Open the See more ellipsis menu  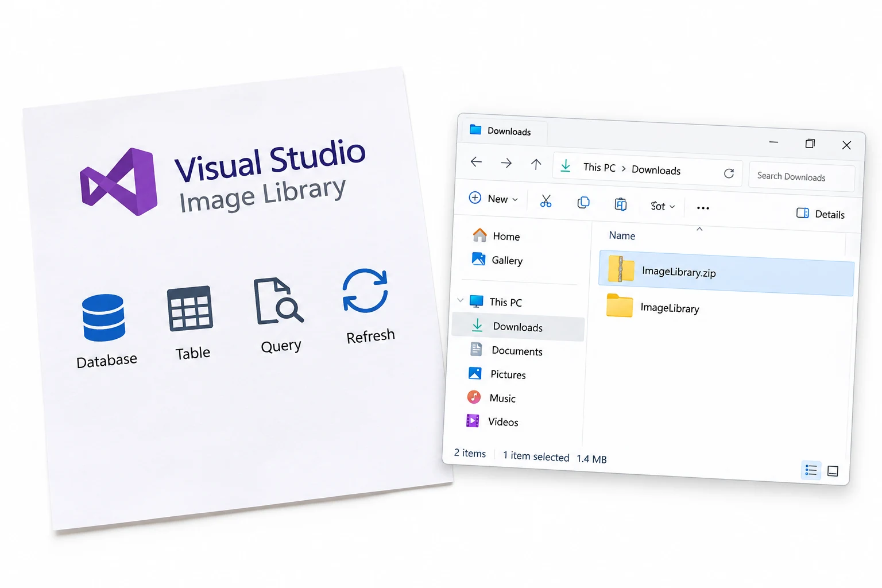(703, 208)
